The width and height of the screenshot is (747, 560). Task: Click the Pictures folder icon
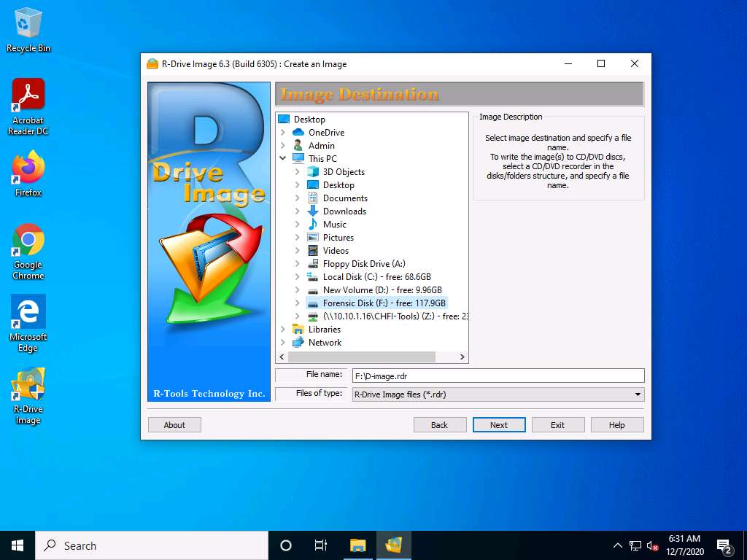pos(313,237)
